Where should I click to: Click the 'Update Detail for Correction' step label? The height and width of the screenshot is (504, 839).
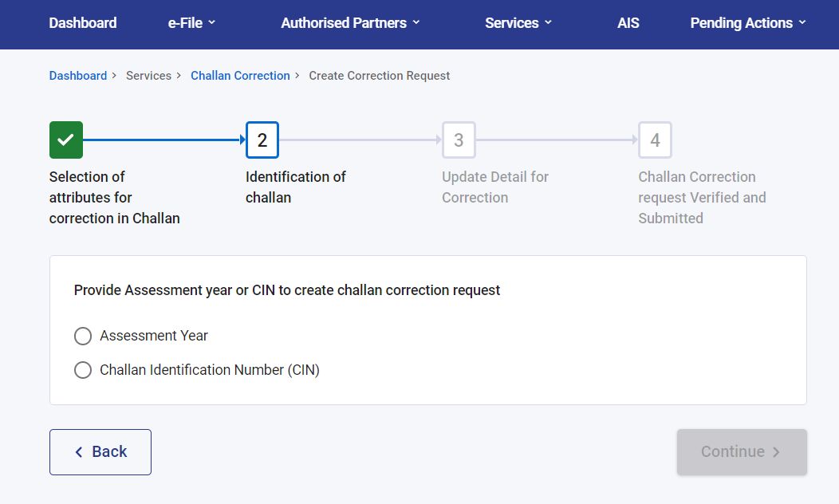pyautogui.click(x=495, y=187)
